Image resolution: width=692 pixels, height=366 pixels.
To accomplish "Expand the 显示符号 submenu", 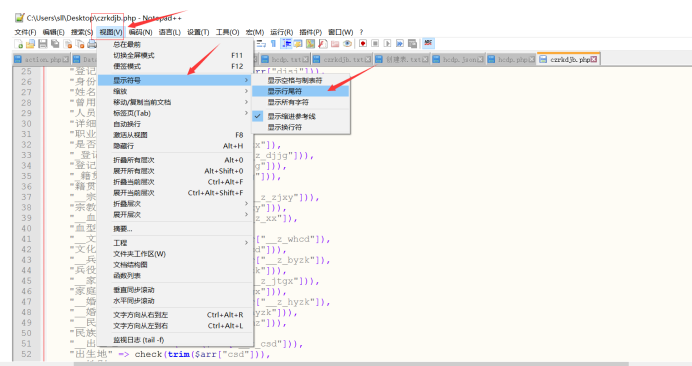I will coord(175,80).
